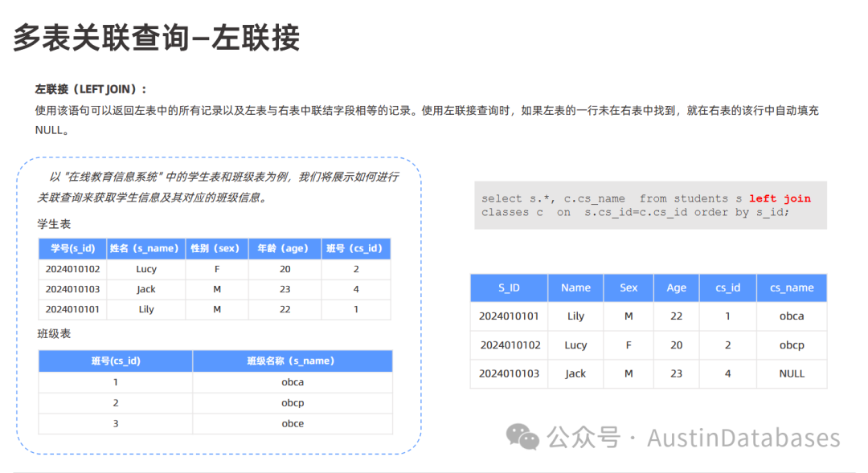Click the 年龄 (age) column header
868x473 pixels.
(x=285, y=248)
